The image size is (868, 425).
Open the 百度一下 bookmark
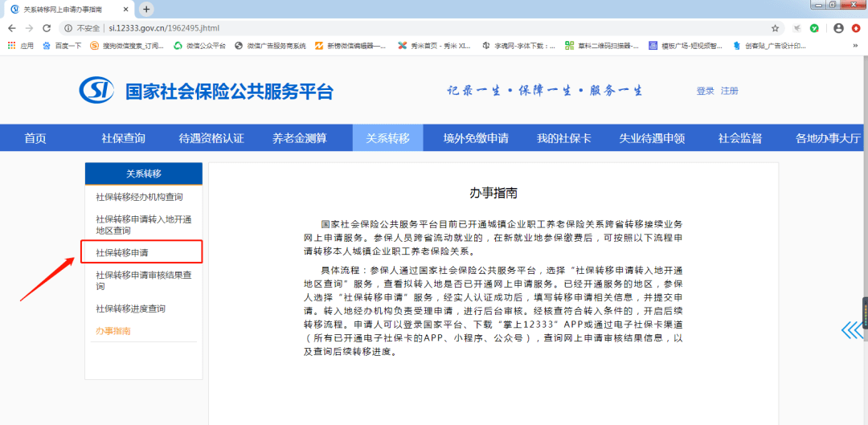(x=63, y=46)
